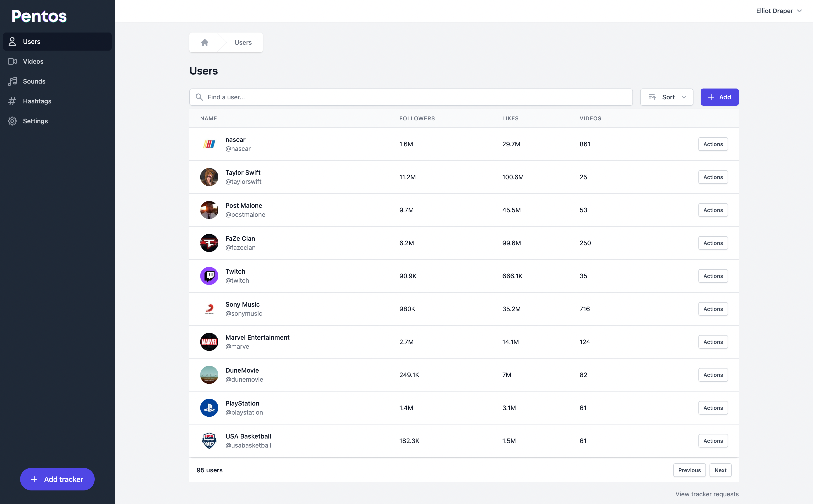Open Actions for Twitch

pyautogui.click(x=713, y=276)
